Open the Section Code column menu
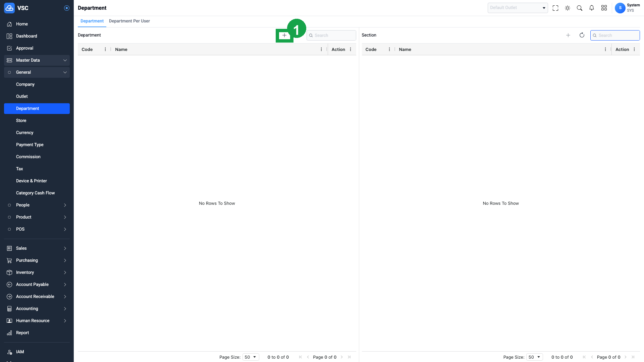Viewport: 644px width, 362px height. 389,50
